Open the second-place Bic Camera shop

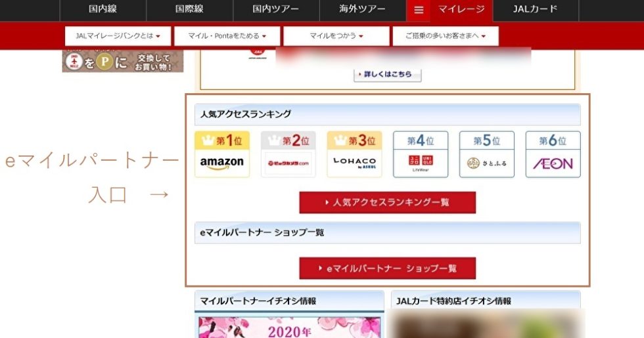(288, 154)
